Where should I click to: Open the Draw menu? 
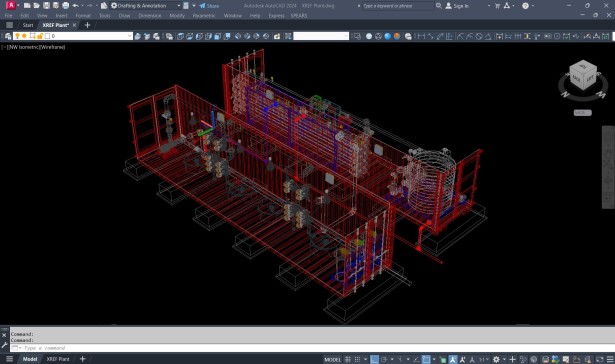(124, 16)
